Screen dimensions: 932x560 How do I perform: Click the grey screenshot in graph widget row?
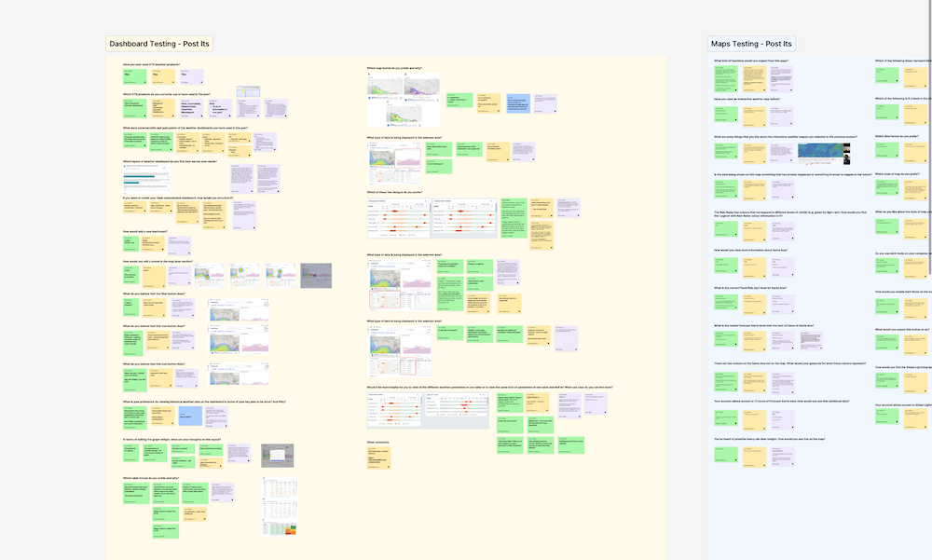pos(276,457)
